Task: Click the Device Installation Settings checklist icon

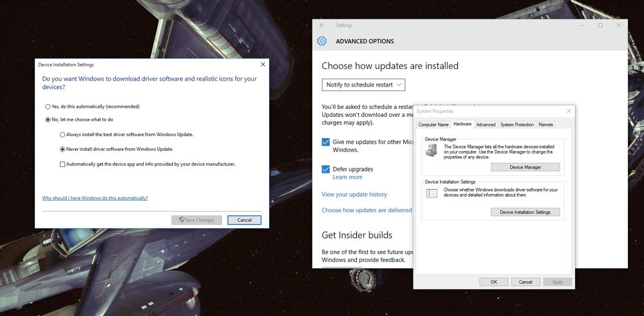Action: click(x=431, y=193)
